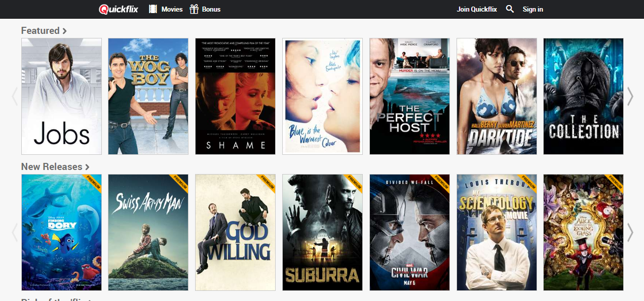The width and height of the screenshot is (644, 301).
Task: Show next Featured movies with right arrow
Action: click(x=630, y=96)
